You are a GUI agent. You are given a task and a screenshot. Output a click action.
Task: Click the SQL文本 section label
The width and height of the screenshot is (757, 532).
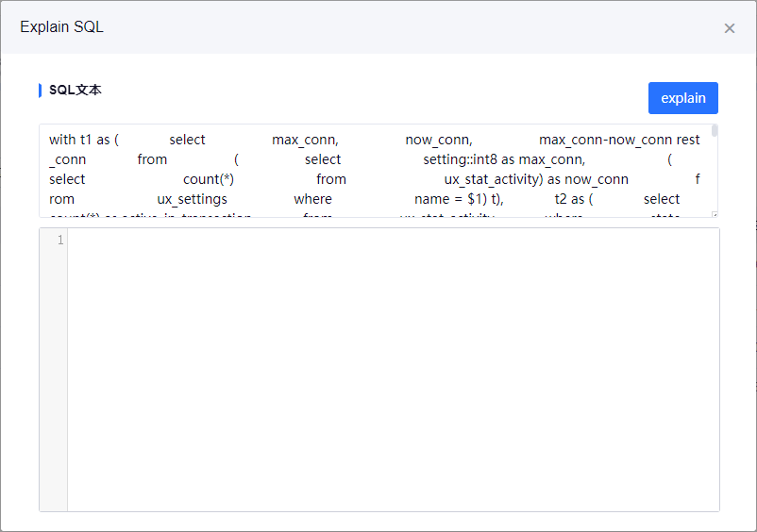(x=75, y=91)
